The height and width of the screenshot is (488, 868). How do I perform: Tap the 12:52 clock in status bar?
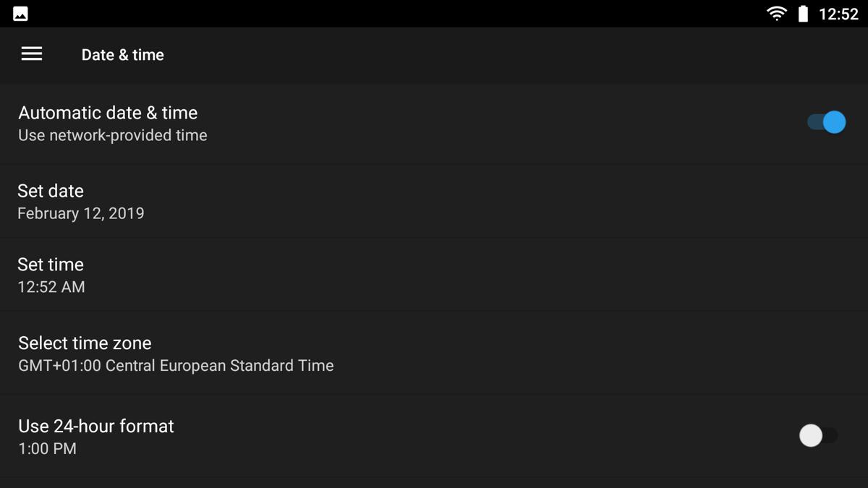(x=838, y=14)
